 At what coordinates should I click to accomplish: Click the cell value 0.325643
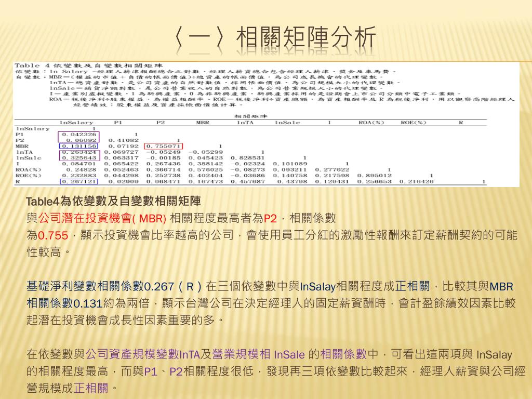click(x=79, y=158)
